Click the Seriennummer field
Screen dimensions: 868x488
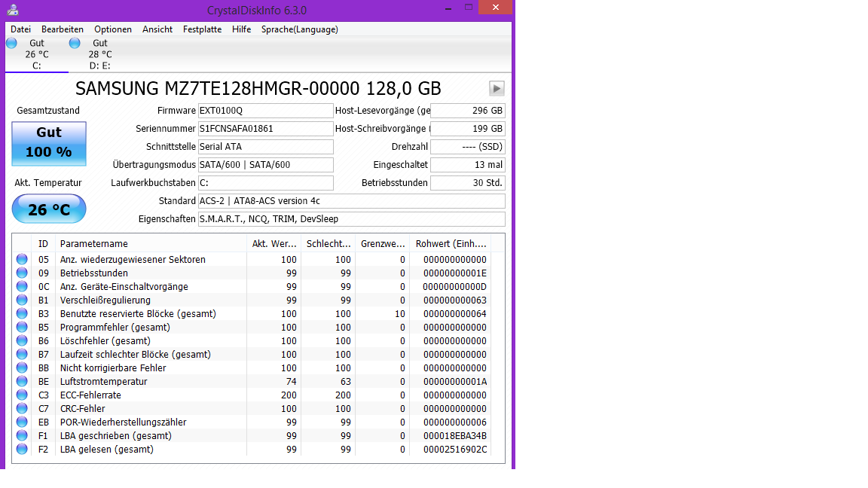266,128
